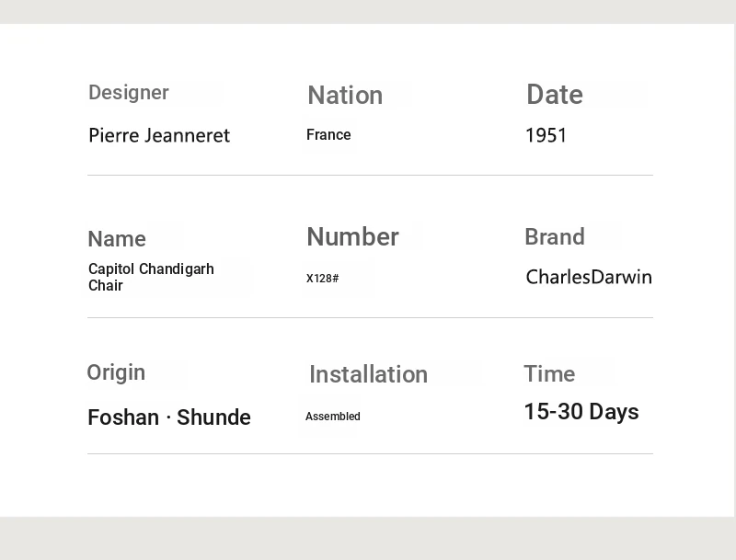Select the 15-30 Days delivery time
This screenshot has width=736, height=560.
coord(581,412)
